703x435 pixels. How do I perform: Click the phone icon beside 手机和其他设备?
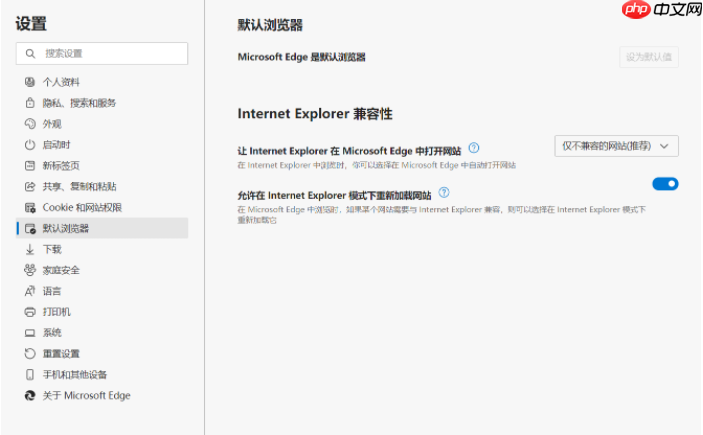pos(30,374)
